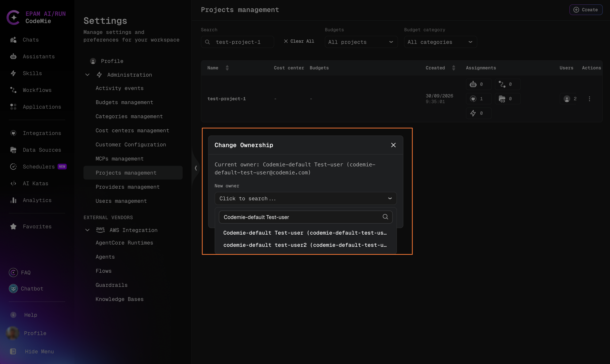
Task: Collapse the Administration section
Action: point(87,75)
